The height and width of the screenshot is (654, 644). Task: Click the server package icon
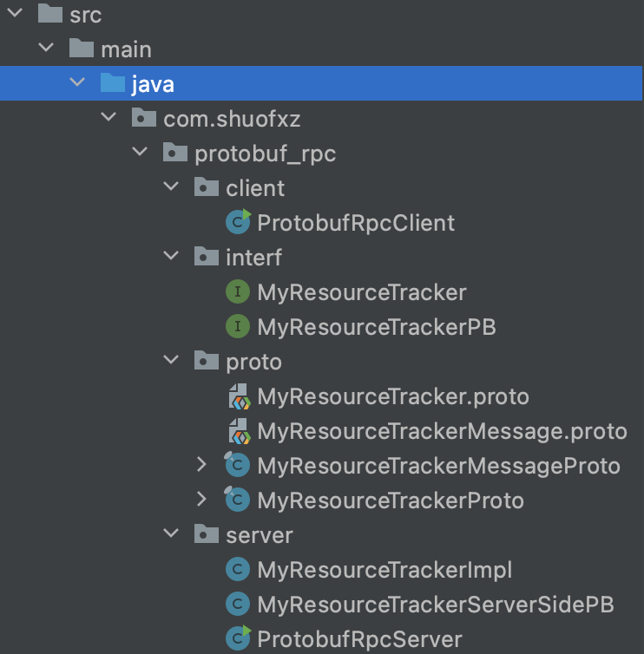(x=207, y=533)
